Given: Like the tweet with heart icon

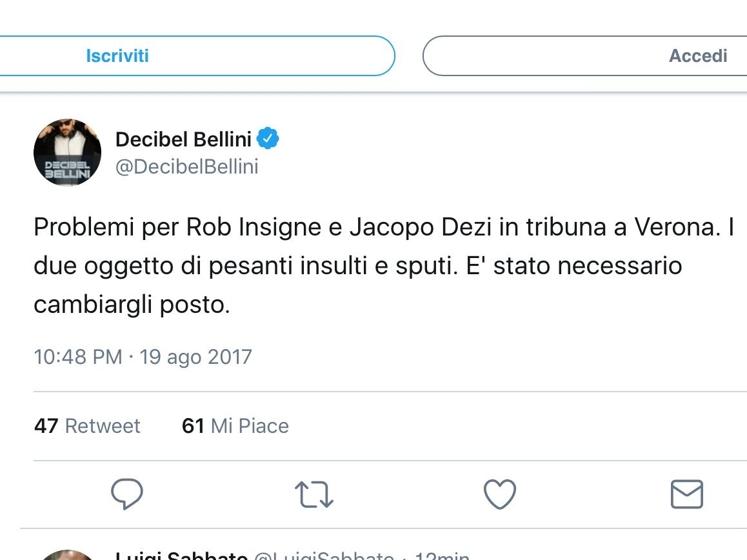Looking at the screenshot, I should 500,494.
